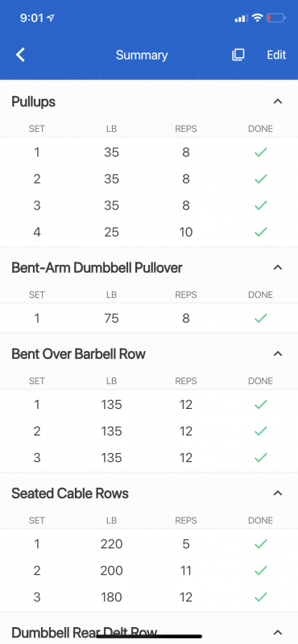This screenshot has width=298, height=644.
Task: Collapse the Bent-Arm Dumbbell Pullover section
Action: tap(278, 268)
